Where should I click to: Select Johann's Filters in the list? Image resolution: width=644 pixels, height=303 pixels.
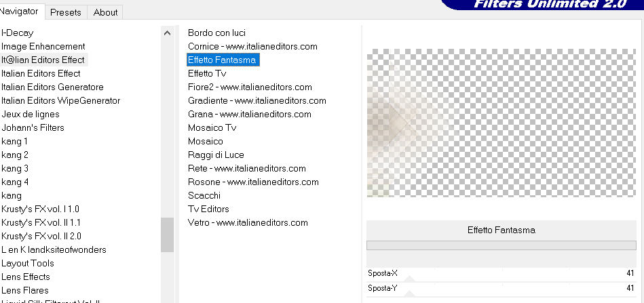pyautogui.click(x=33, y=127)
